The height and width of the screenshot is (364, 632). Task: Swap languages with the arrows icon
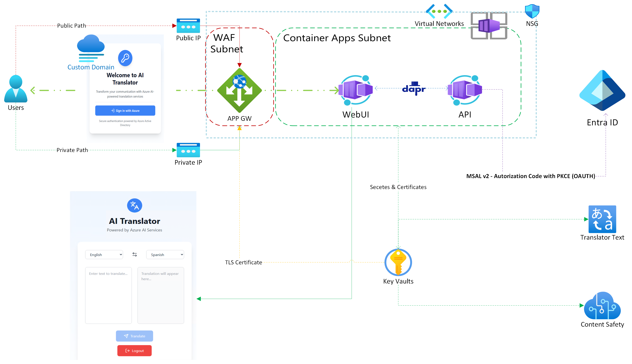(x=135, y=255)
